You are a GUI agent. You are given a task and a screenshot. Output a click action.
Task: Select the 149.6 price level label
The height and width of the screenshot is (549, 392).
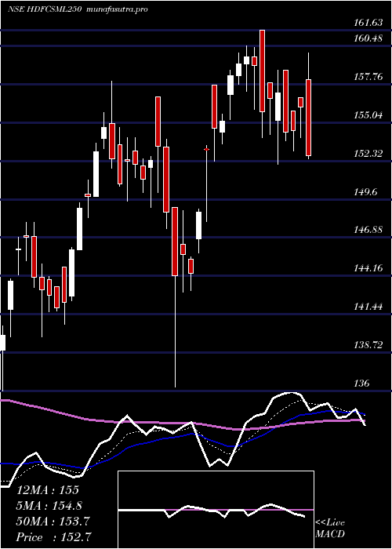click(x=365, y=191)
